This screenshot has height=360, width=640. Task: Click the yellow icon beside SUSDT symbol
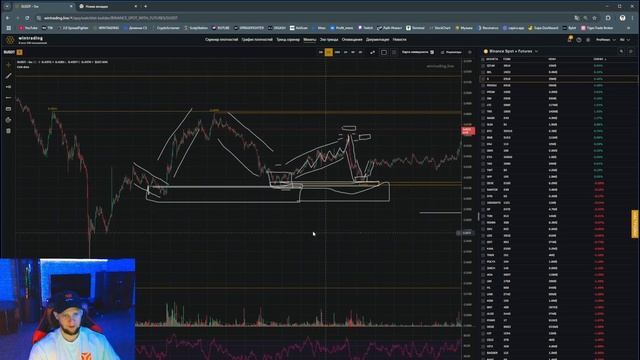tap(20, 52)
